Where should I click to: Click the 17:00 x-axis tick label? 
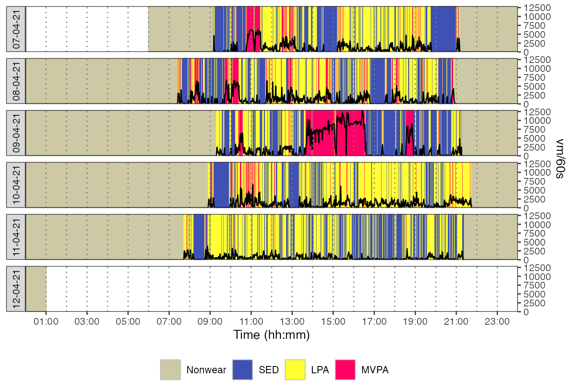pos(374,321)
